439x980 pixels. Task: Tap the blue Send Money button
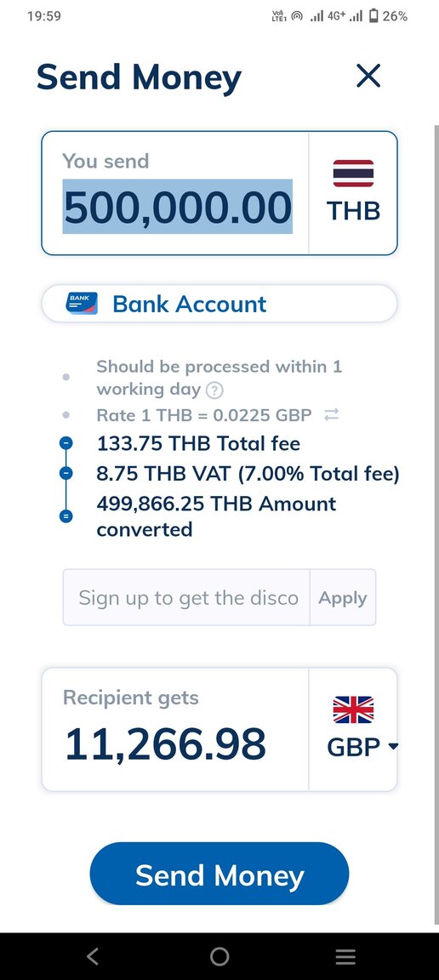tap(219, 874)
